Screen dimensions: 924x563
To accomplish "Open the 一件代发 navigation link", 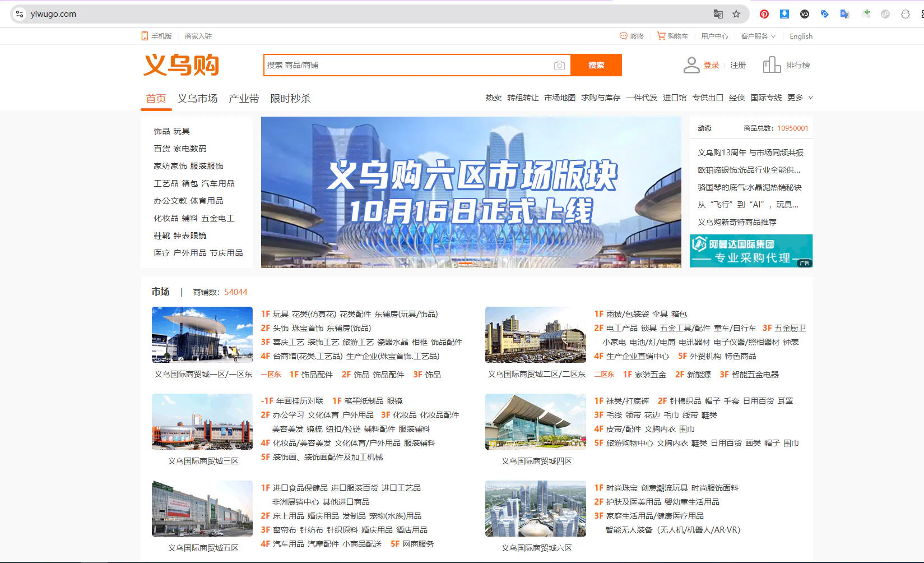I will 642,98.
